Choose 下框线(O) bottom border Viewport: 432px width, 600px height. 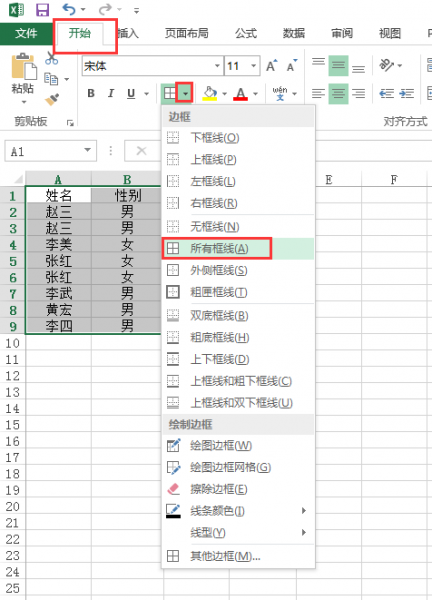click(238, 137)
